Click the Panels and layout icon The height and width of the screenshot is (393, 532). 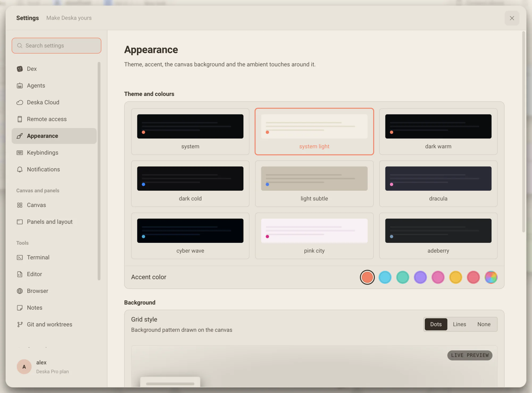tap(20, 222)
